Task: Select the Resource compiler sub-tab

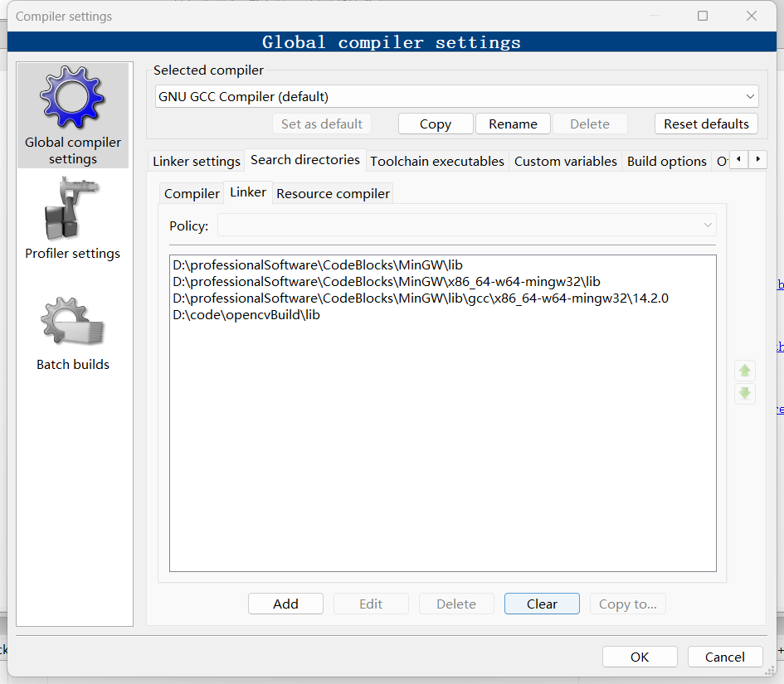Action: [333, 193]
